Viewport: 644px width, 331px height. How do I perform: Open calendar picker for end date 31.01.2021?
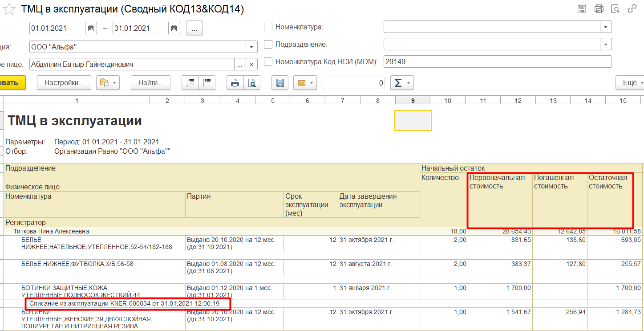point(174,28)
